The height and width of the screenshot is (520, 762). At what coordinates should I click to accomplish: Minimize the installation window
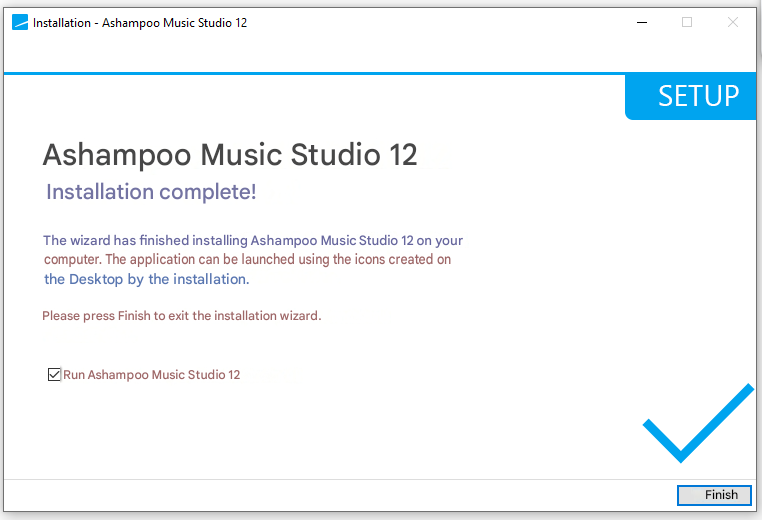pos(642,22)
